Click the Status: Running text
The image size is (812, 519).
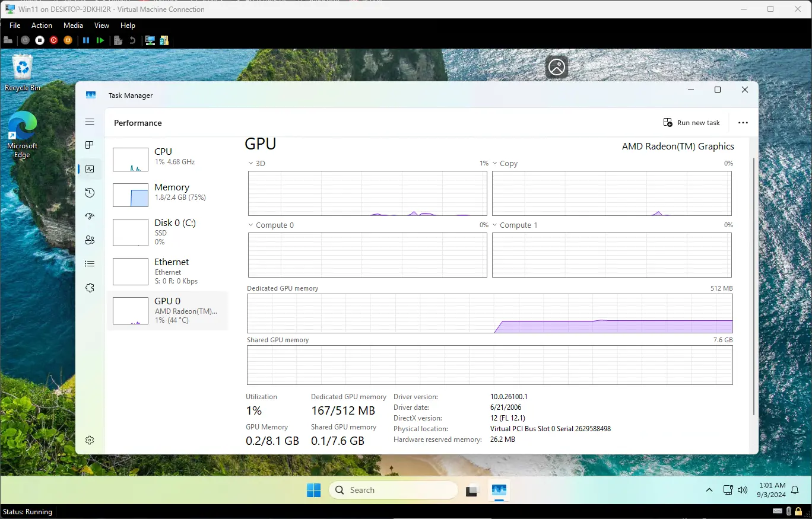coord(27,512)
